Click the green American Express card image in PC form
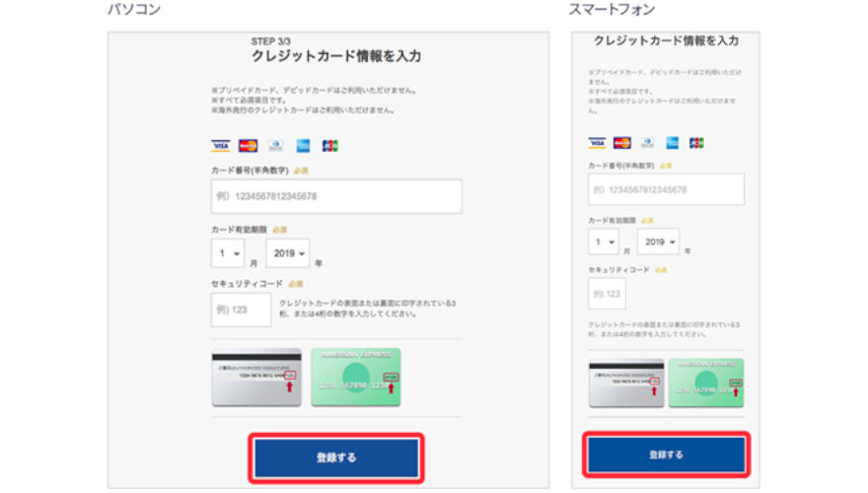Viewport: 868px width, 493px height. pos(356,378)
